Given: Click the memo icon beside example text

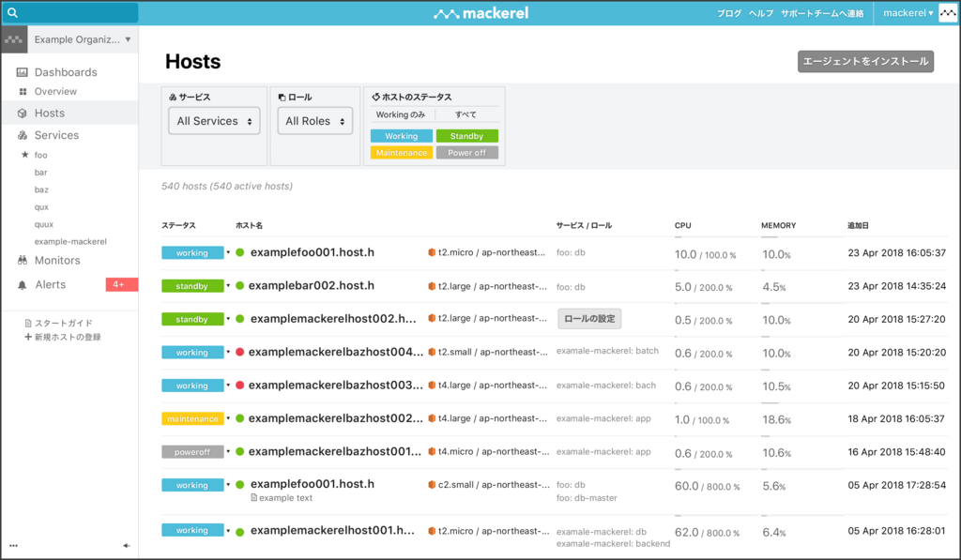Looking at the screenshot, I should [x=253, y=498].
